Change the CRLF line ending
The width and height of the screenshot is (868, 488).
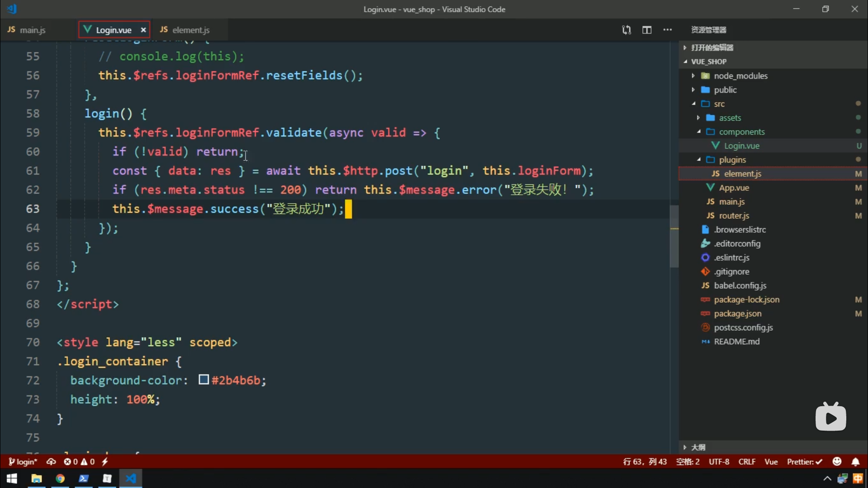pos(747,462)
